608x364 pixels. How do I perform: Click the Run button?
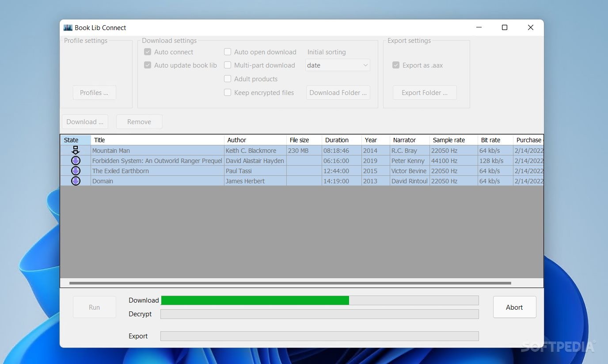click(x=95, y=307)
